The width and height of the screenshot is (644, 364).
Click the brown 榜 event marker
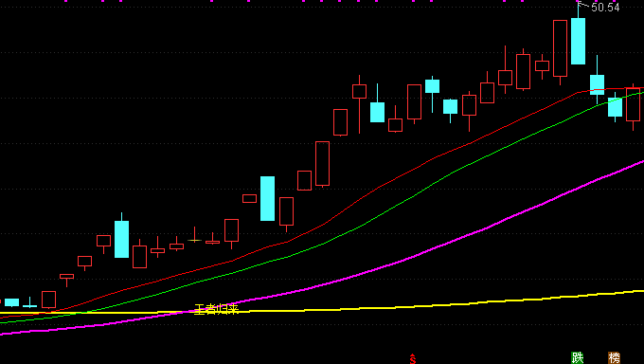coord(614,357)
